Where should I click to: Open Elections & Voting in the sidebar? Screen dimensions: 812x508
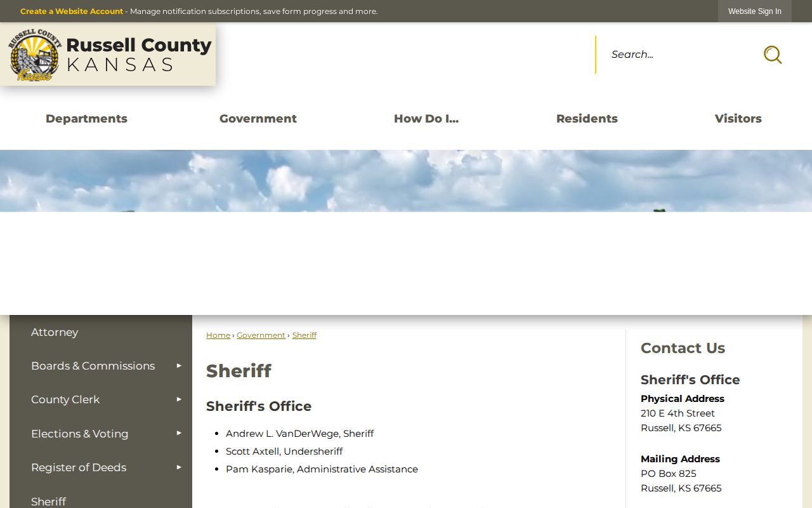pos(79,434)
